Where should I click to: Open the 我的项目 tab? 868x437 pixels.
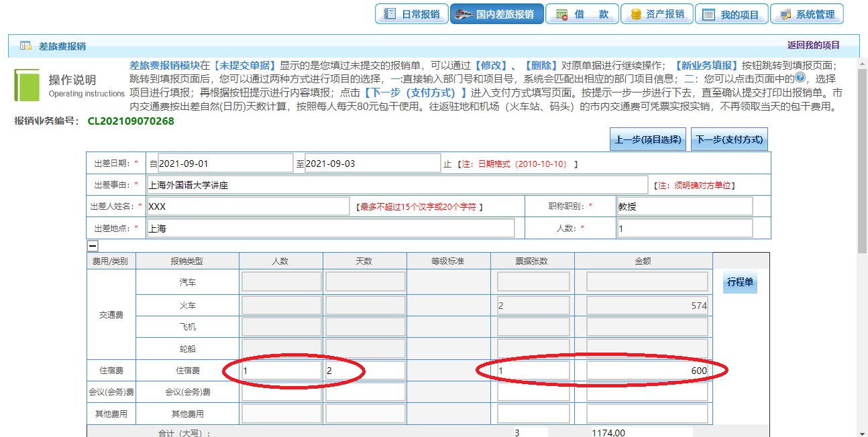(x=730, y=14)
